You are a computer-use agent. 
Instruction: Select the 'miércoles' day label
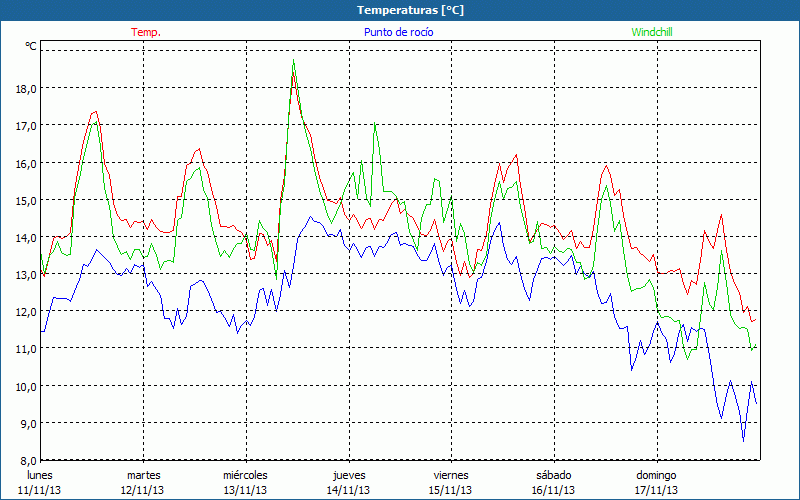click(245, 475)
